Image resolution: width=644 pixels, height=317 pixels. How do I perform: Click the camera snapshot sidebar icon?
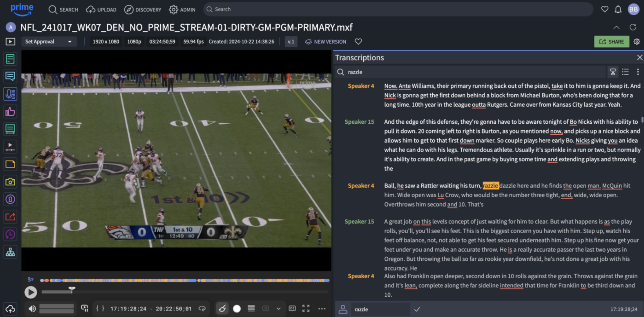10,182
